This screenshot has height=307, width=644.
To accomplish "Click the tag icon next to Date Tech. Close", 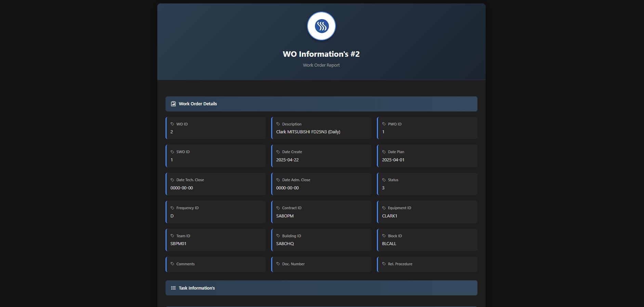I will pos(172,180).
